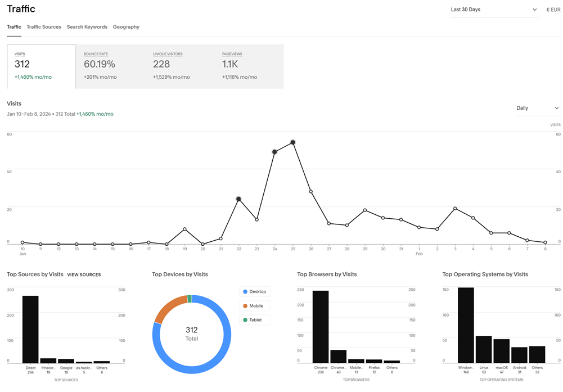Click the Mobile... bar in Top Browsers
The width and height of the screenshot is (563, 392).
pyautogui.click(x=356, y=361)
